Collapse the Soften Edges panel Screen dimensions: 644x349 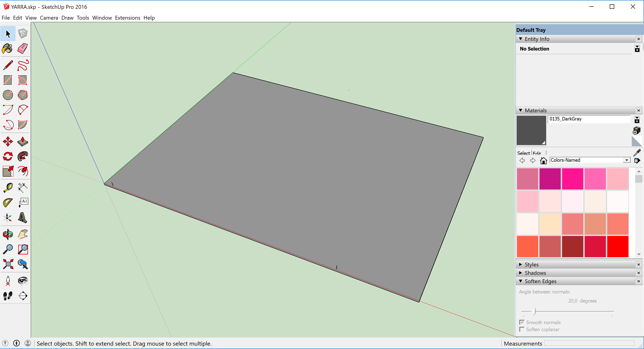(x=521, y=281)
